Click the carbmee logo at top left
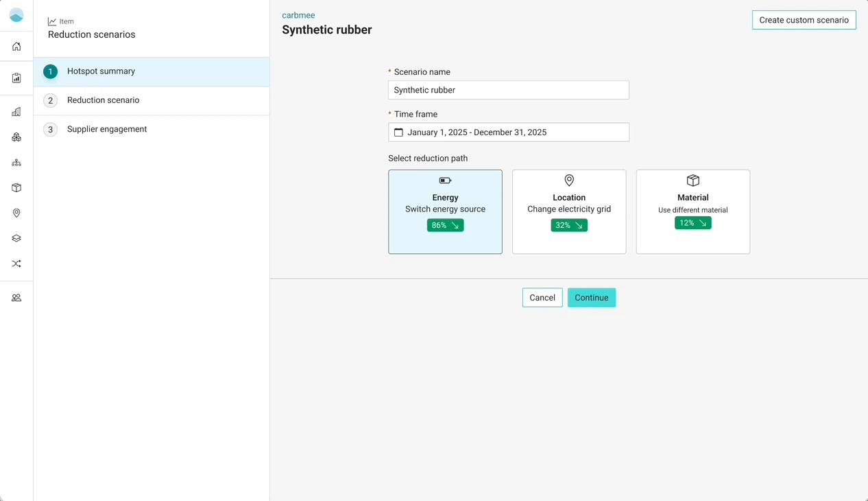Viewport: 868px width, 501px height. coord(15,15)
